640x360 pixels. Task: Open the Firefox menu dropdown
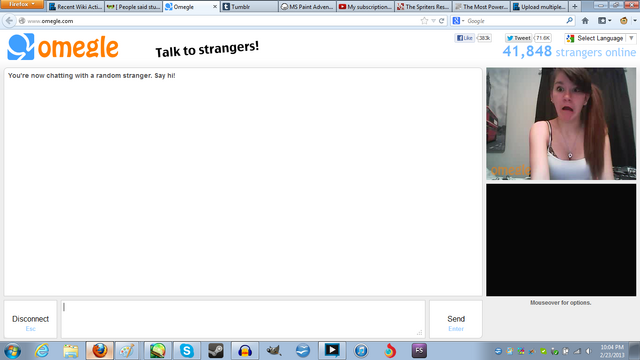22,4
